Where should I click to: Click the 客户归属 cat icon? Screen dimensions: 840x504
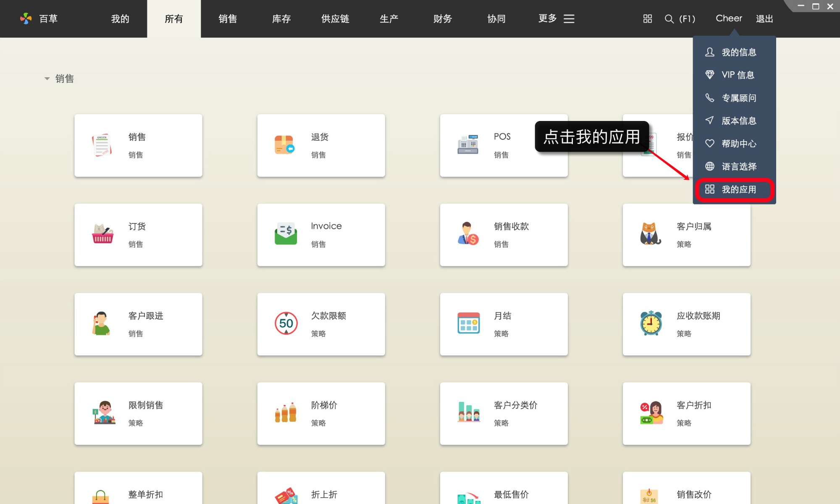click(x=651, y=234)
